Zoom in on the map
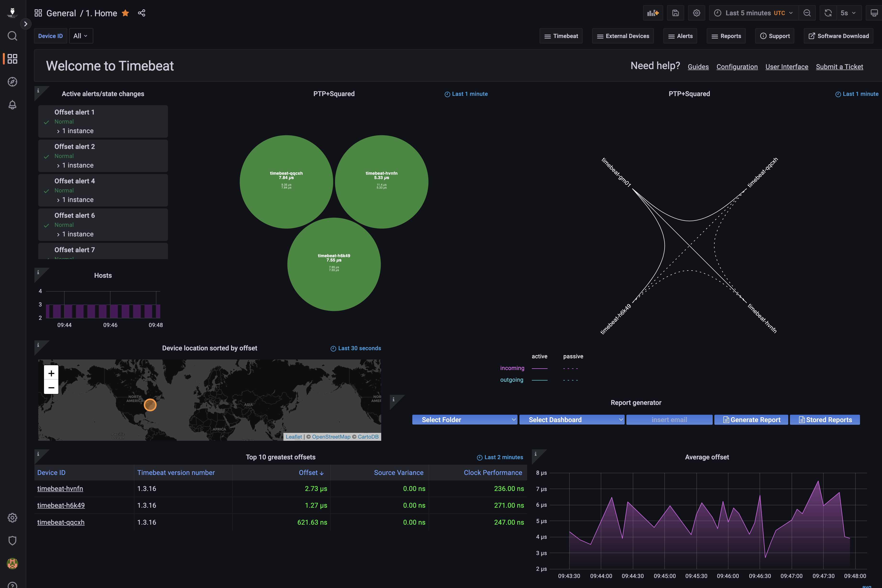Viewport: 882px width, 588px height. tap(51, 373)
